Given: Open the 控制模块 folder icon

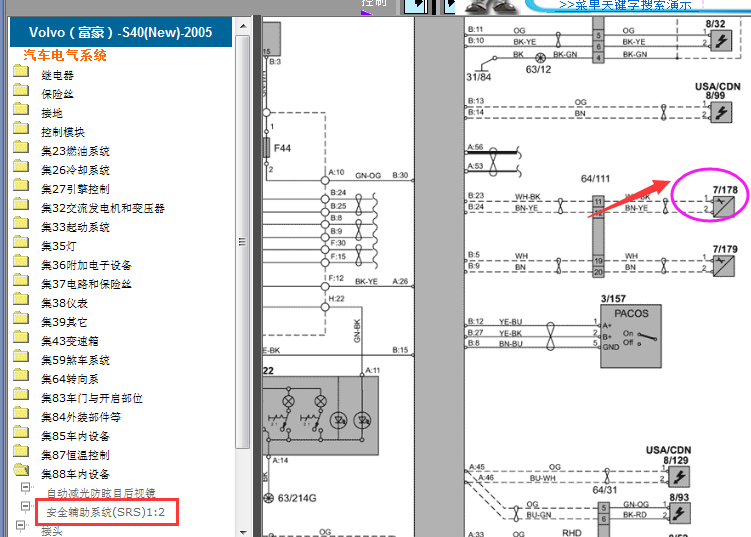Looking at the screenshot, I should [21, 129].
